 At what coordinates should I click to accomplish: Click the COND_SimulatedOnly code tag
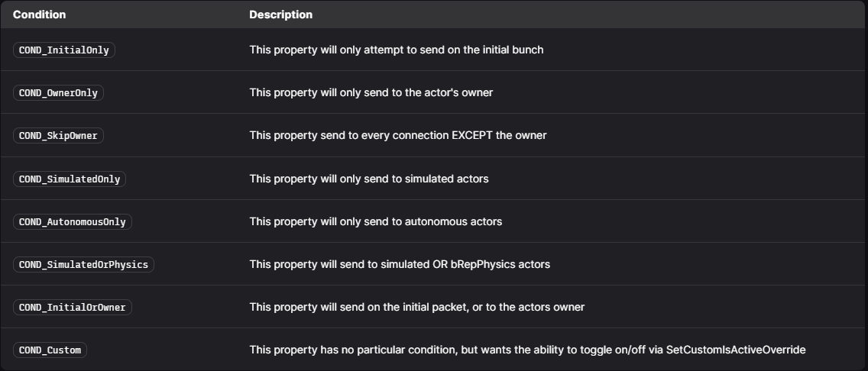[70, 179]
